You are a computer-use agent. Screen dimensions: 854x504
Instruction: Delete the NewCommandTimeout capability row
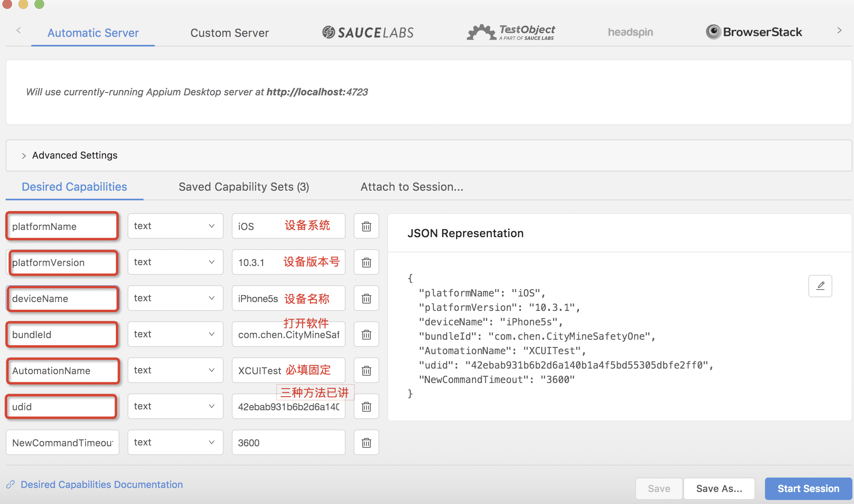366,443
